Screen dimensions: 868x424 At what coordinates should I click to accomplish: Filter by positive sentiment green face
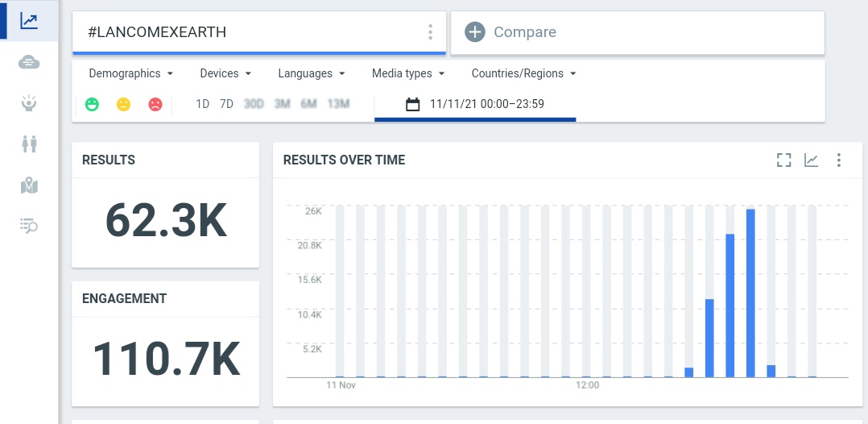click(92, 104)
